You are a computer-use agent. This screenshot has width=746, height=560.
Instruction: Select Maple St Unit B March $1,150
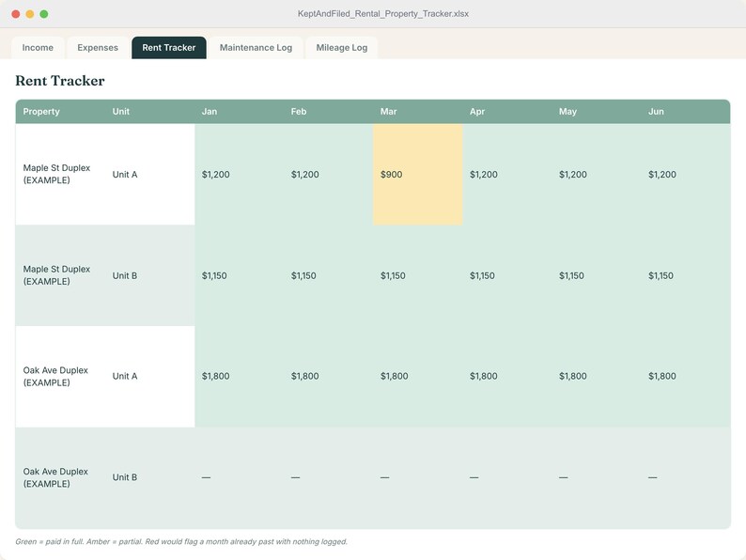(x=418, y=275)
